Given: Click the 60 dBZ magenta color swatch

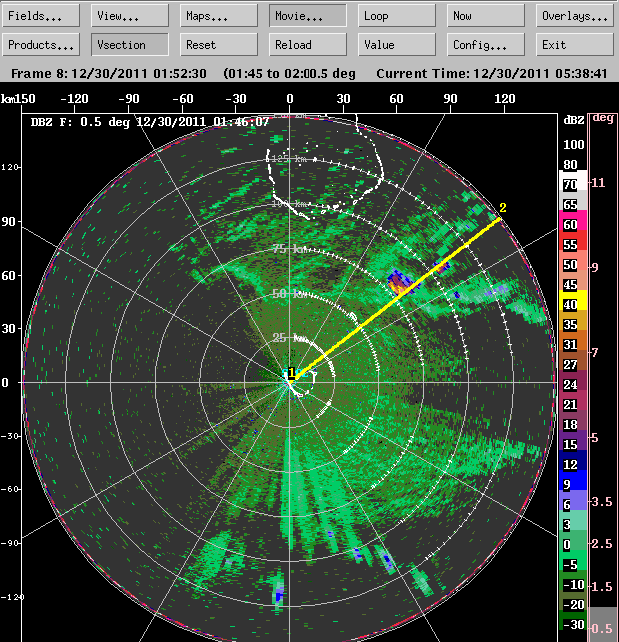Looking at the screenshot, I should [x=573, y=221].
